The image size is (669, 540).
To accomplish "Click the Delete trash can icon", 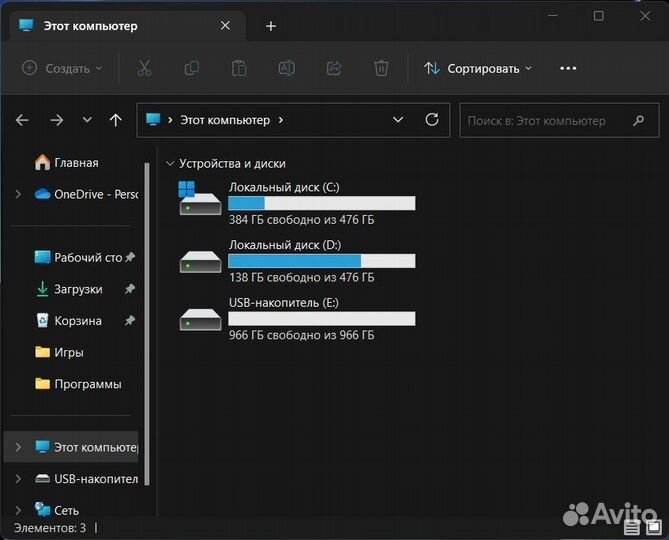I will point(381,68).
